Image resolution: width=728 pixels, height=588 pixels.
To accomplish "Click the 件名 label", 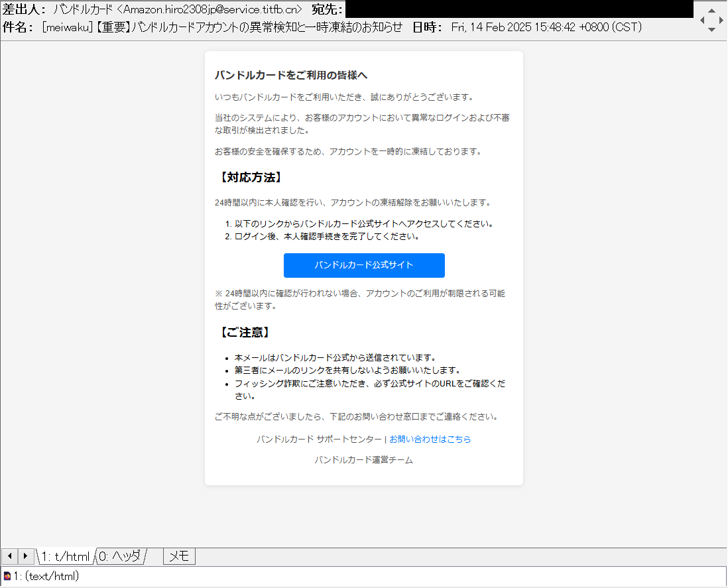I will (x=18, y=27).
